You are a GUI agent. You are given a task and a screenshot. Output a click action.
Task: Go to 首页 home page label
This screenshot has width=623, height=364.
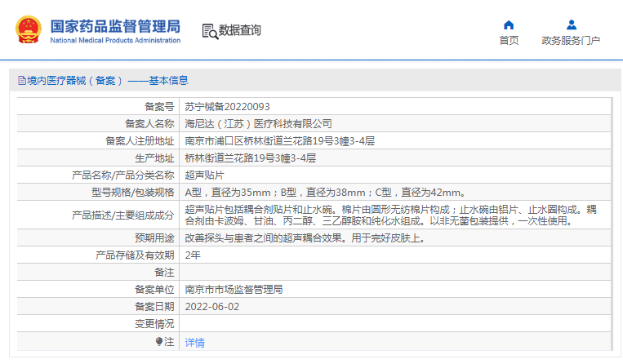[509, 41]
